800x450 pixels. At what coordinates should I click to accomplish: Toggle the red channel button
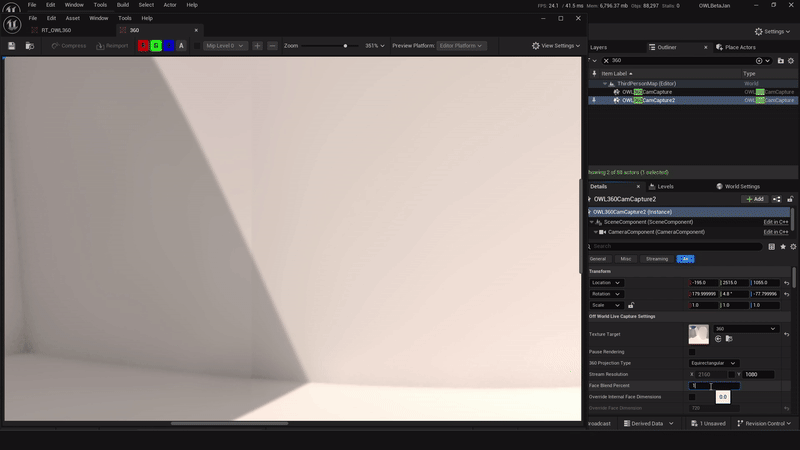click(x=143, y=46)
